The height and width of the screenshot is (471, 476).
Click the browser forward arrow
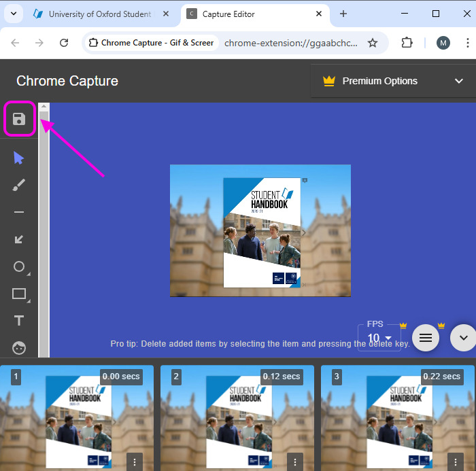click(39, 43)
